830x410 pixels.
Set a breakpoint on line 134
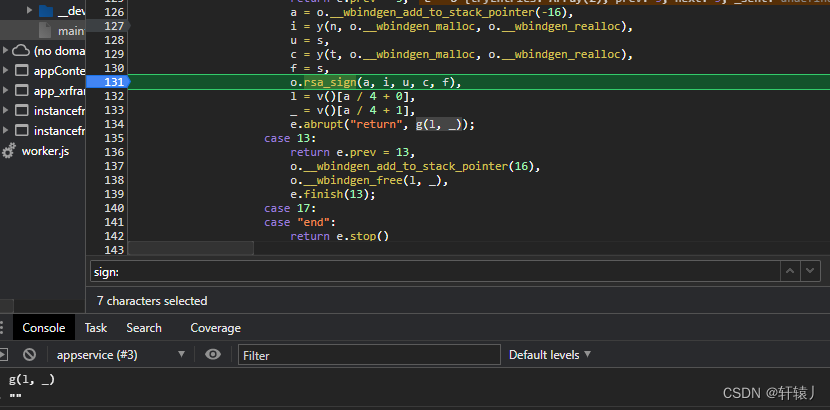click(x=114, y=124)
